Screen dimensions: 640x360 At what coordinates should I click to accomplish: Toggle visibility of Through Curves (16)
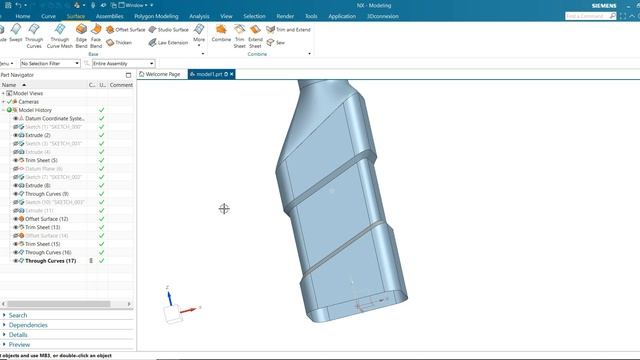pyautogui.click(x=16, y=252)
